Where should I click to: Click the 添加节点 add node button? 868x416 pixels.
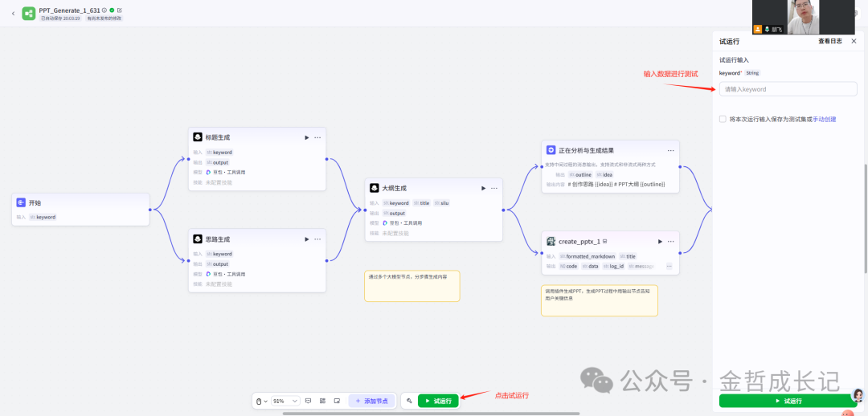pyautogui.click(x=372, y=401)
